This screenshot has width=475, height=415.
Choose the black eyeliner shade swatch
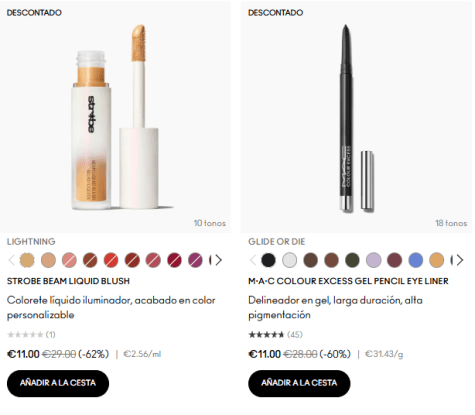tap(268, 260)
